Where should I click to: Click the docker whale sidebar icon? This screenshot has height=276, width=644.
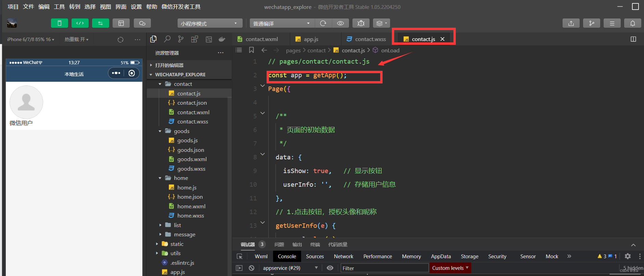point(222,39)
